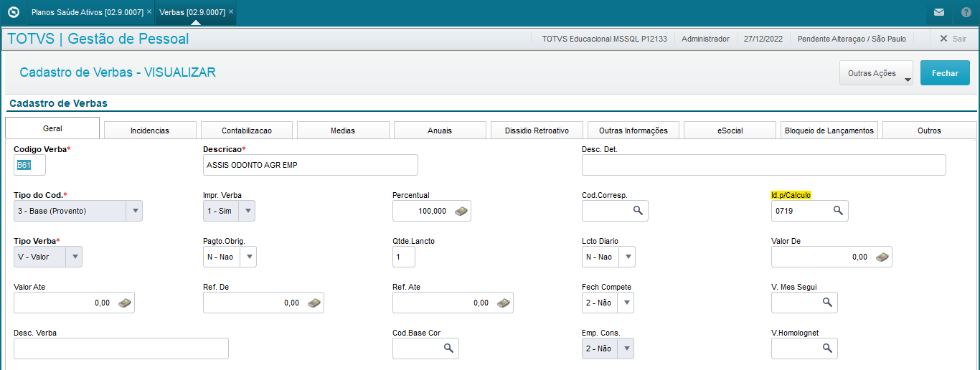Open calculator for Ref. De field

pos(314,303)
